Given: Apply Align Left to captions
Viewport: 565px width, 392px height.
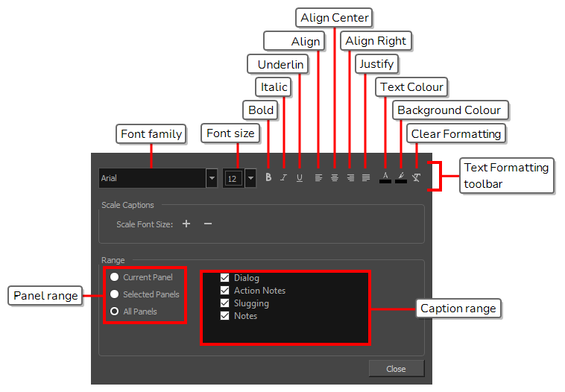Looking at the screenshot, I should [x=318, y=177].
